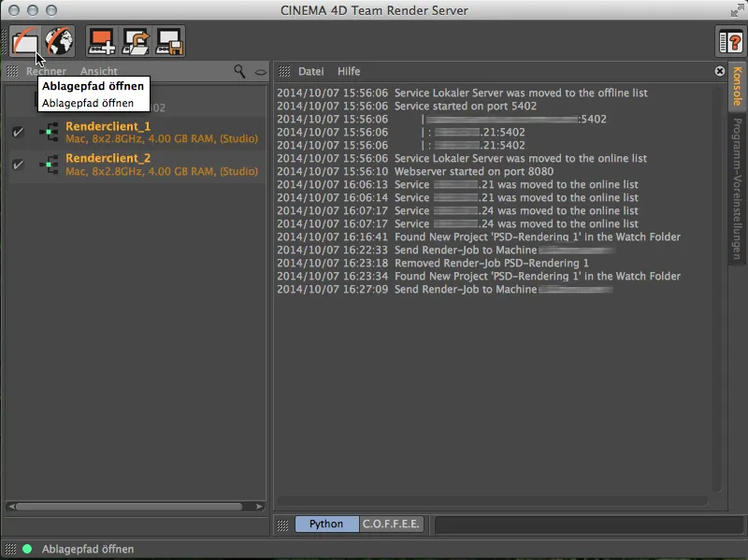This screenshot has width=748, height=560.
Task: Click the search magnifier in the machine list
Action: point(239,71)
